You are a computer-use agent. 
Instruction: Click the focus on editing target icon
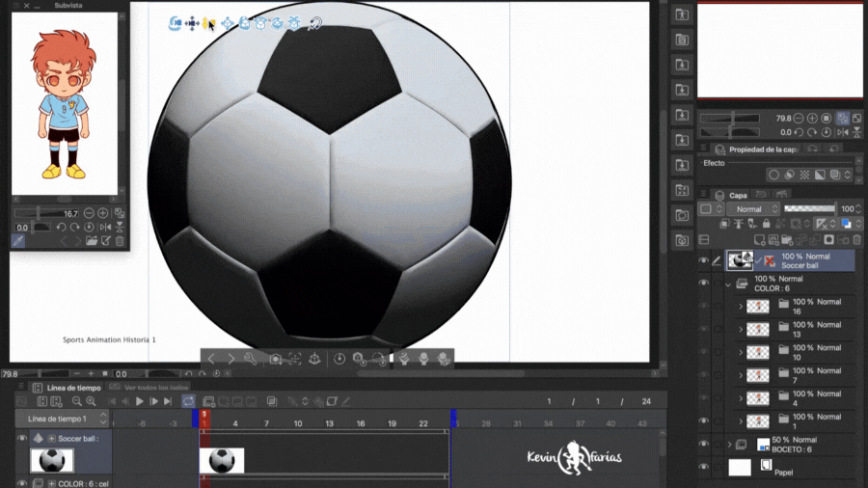click(294, 359)
